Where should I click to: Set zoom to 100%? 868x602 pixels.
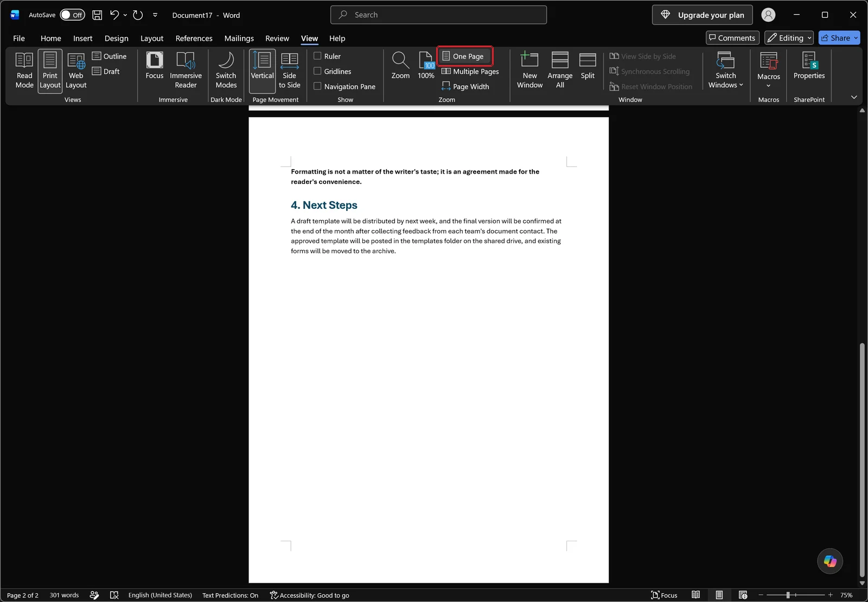(426, 66)
